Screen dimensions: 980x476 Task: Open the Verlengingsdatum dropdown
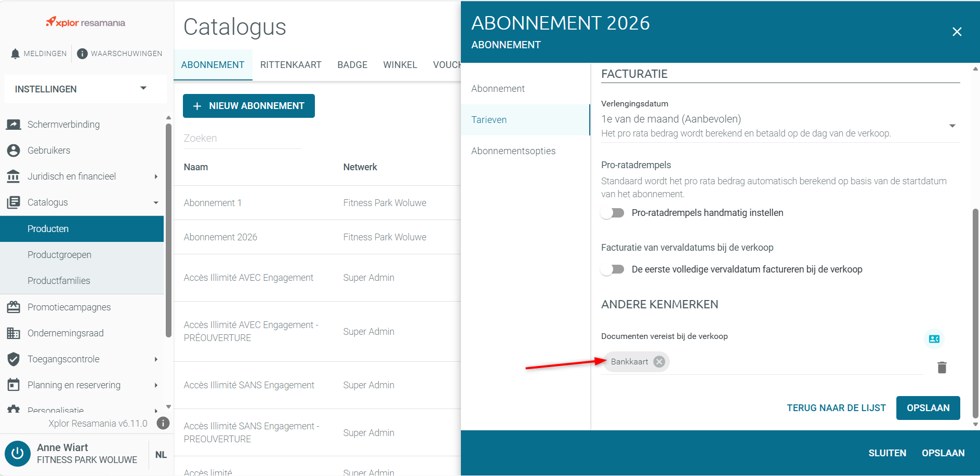coord(780,126)
